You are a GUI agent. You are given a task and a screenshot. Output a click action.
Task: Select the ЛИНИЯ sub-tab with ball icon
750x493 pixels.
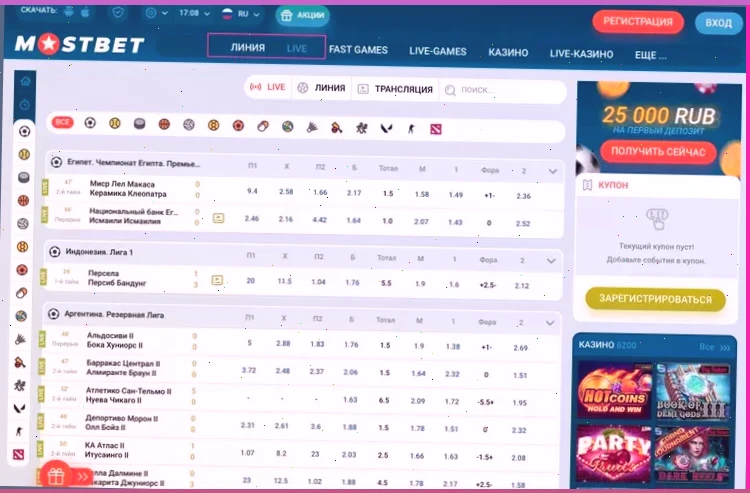click(x=321, y=88)
